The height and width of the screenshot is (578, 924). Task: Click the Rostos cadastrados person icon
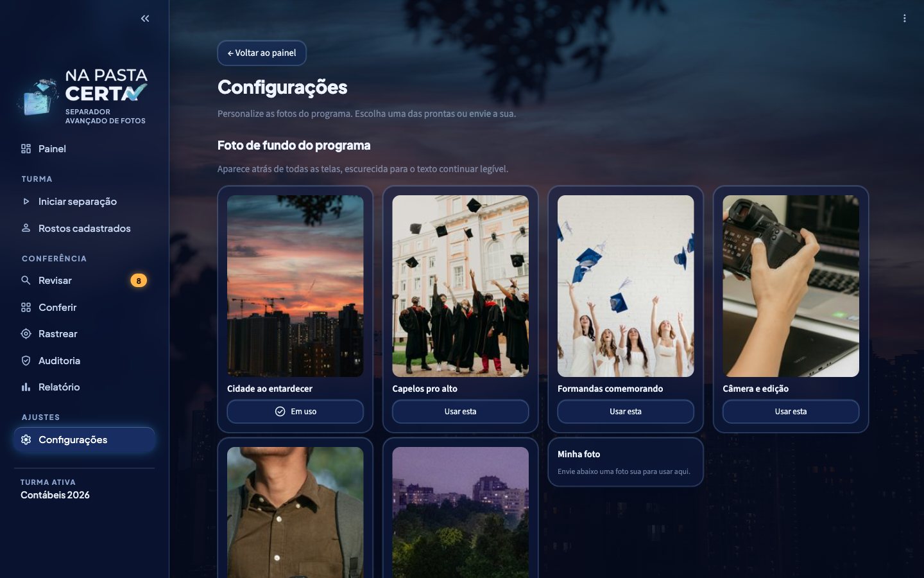tap(26, 228)
